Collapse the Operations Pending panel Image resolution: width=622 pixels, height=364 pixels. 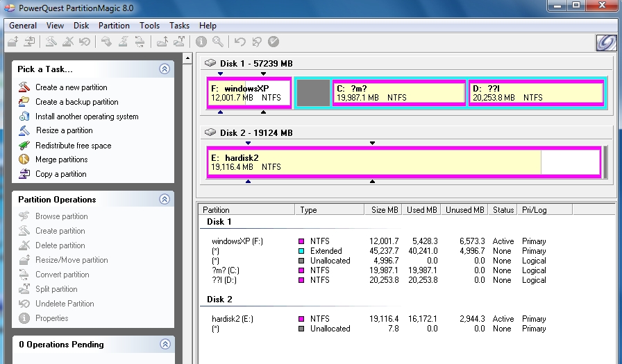[x=165, y=344]
